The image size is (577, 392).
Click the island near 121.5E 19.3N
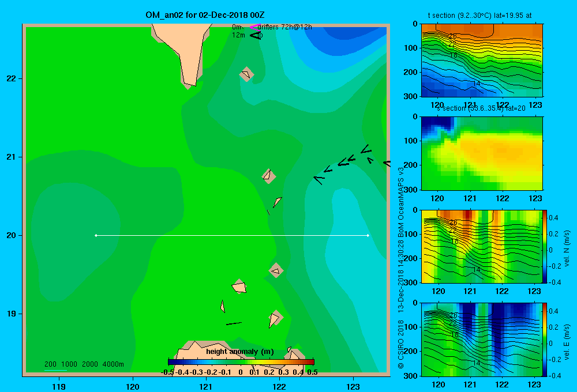point(239,287)
